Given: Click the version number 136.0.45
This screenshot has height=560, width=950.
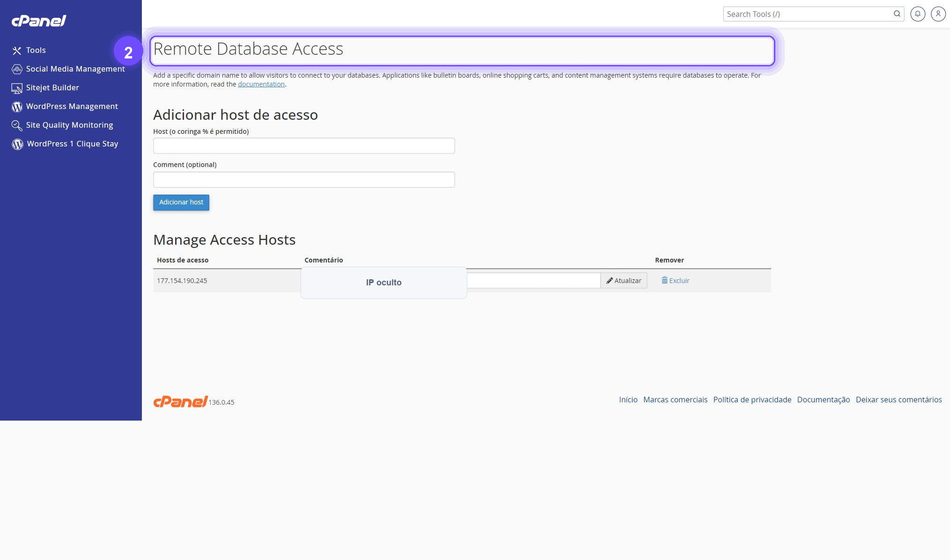Looking at the screenshot, I should click(x=221, y=402).
